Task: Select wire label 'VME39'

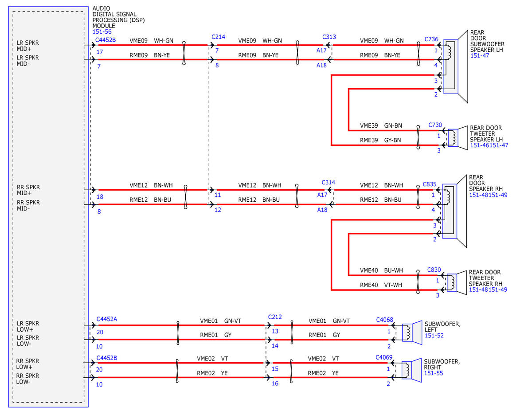Action: tap(369, 126)
